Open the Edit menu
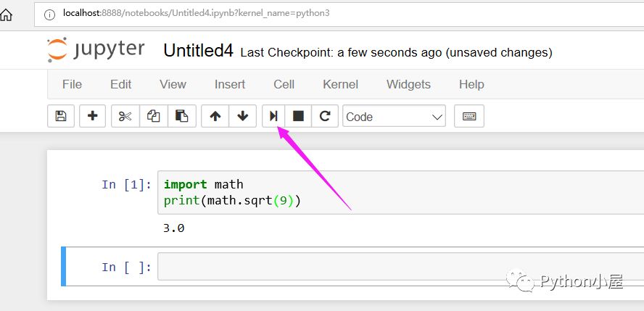Image resolution: width=644 pixels, height=311 pixels. pos(120,85)
